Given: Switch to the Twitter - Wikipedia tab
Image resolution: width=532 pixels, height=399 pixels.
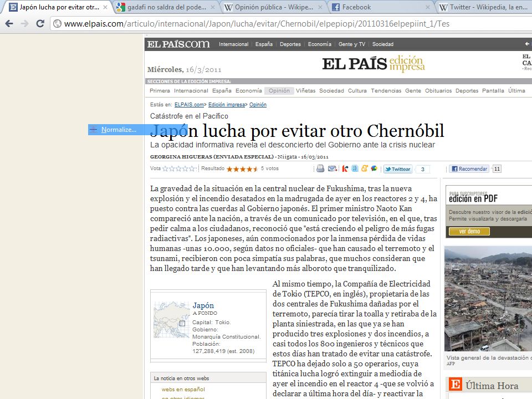Looking at the screenshot, I should pos(485,7).
